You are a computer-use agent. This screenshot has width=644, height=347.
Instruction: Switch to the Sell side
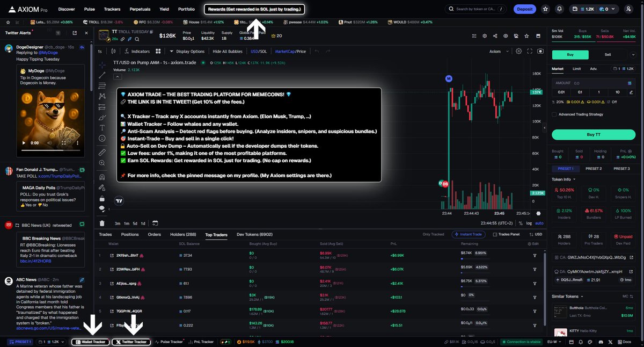(x=608, y=54)
